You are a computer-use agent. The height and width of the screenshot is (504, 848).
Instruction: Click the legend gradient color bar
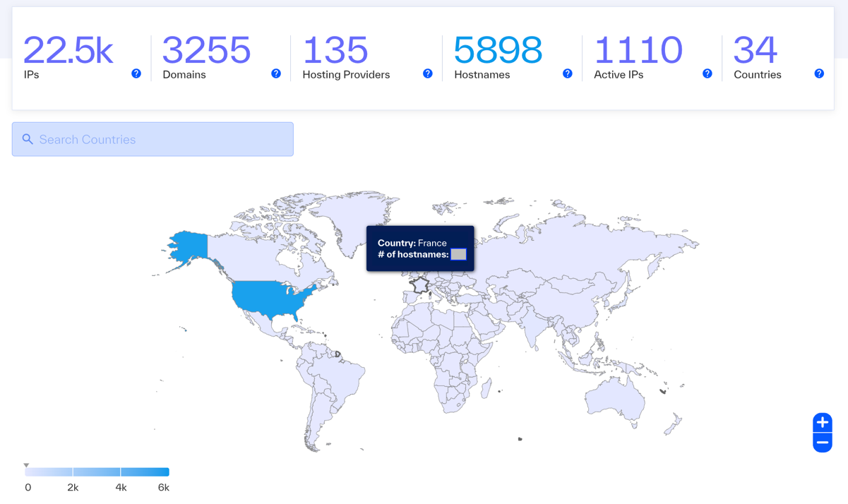pyautogui.click(x=97, y=472)
